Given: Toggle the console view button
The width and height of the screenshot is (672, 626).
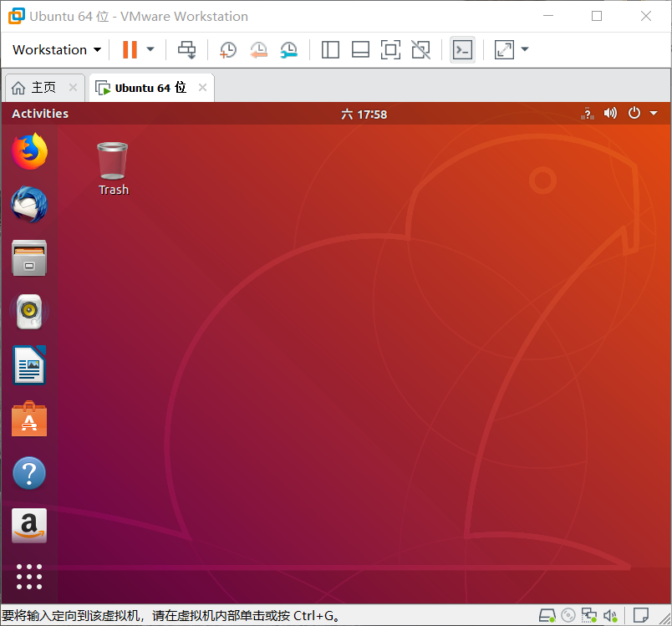Looking at the screenshot, I should (462, 49).
